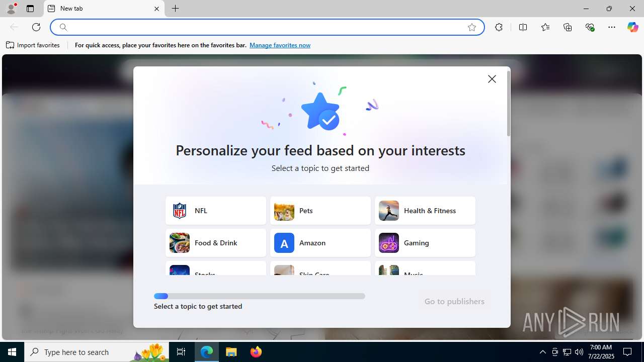Viewport: 644px width, 362px height.
Task: Open the tab actions menu icon
Action: pyautogui.click(x=30, y=9)
